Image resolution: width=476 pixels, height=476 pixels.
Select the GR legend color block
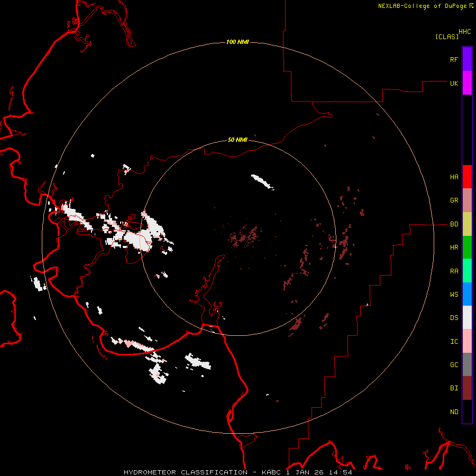coord(467,200)
